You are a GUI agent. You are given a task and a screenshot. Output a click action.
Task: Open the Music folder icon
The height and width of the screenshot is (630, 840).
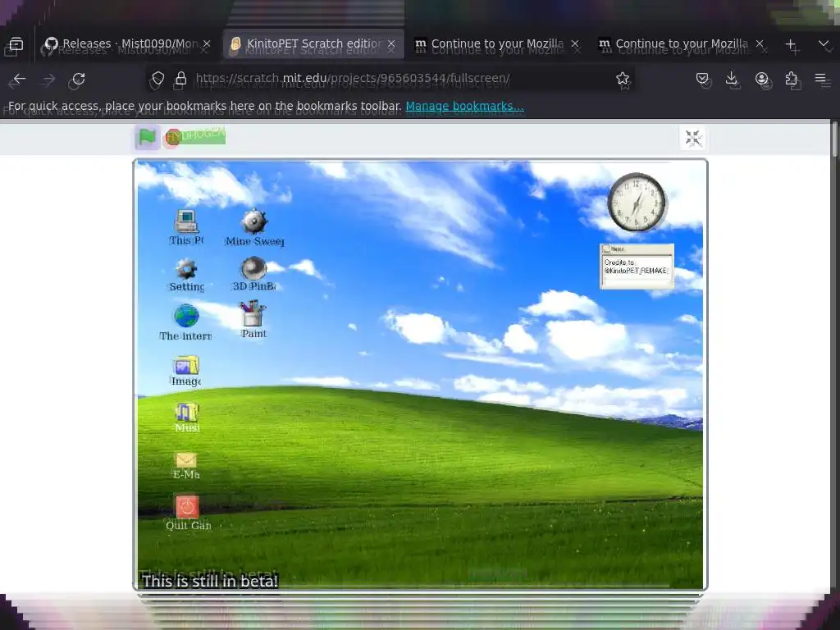coord(187,418)
